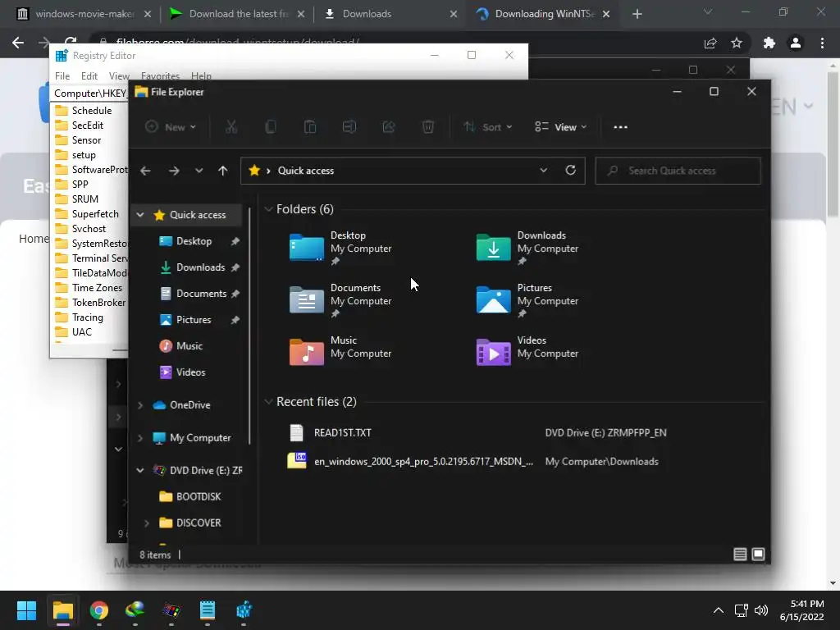Expand OneDrive in navigation pane

click(140, 405)
